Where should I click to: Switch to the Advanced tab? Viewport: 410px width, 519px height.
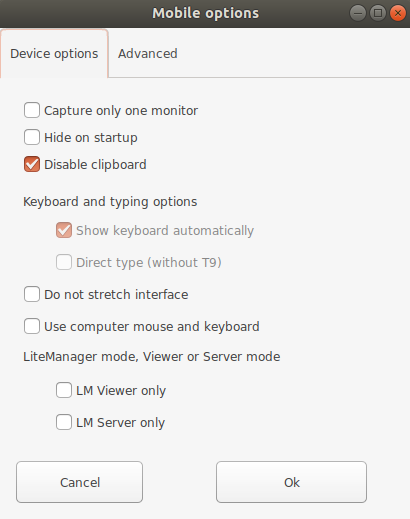(x=148, y=54)
